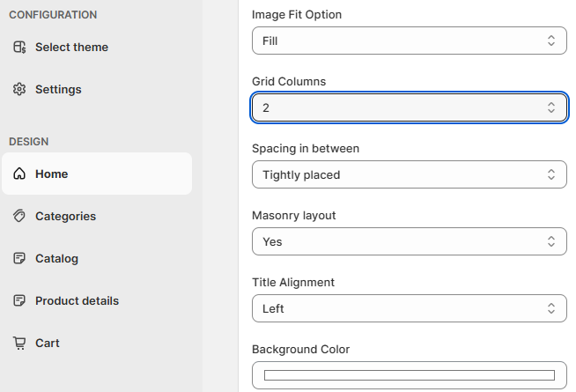Click the Select theme icon
This screenshot has width=576, height=392.
click(x=19, y=47)
